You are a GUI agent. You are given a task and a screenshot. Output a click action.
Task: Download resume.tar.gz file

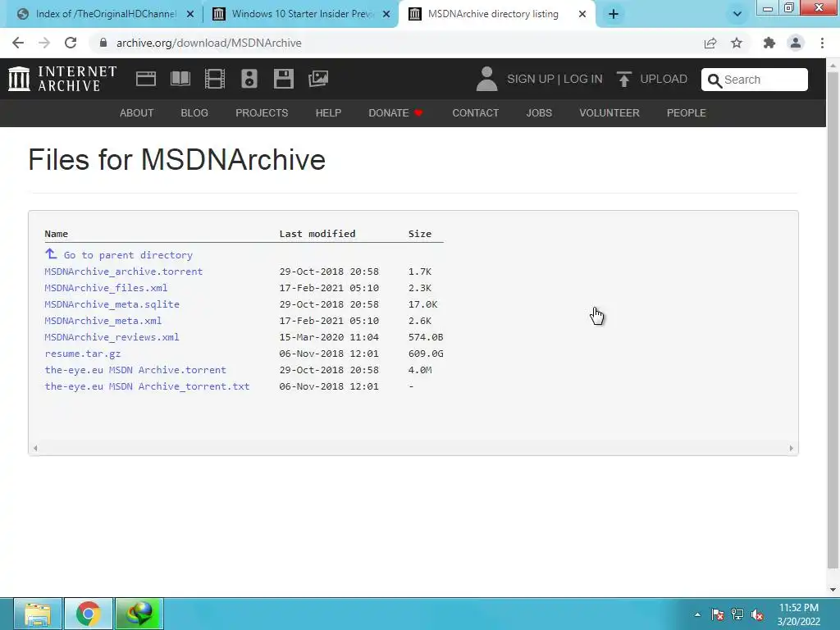pyautogui.click(x=83, y=354)
